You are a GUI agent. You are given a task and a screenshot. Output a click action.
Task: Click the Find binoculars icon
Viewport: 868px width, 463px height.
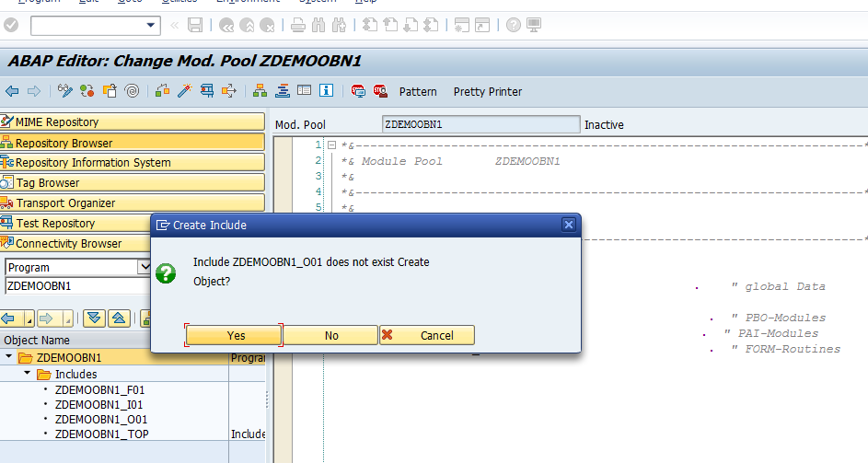tap(318, 25)
